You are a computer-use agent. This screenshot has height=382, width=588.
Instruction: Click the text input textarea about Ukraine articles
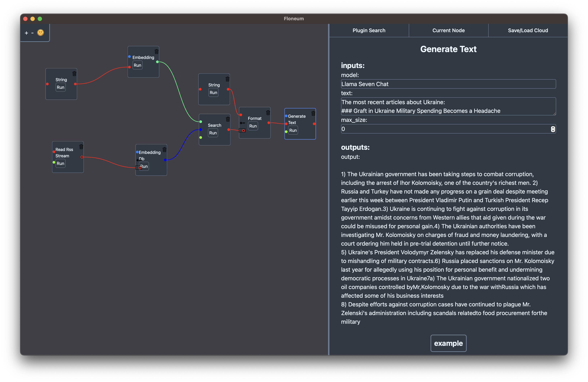(x=448, y=106)
